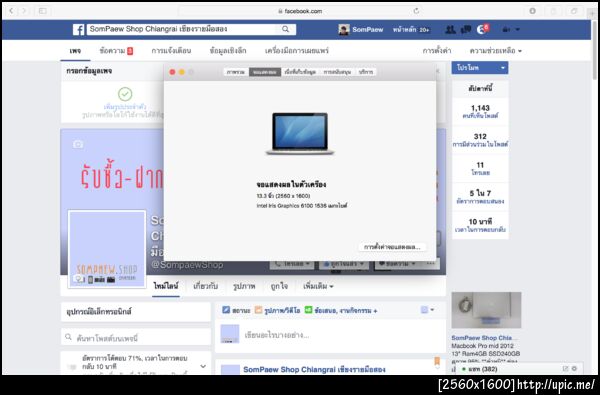Open the SomPaew profile avatar
Screen dimensions: 600x395
[x=344, y=29]
